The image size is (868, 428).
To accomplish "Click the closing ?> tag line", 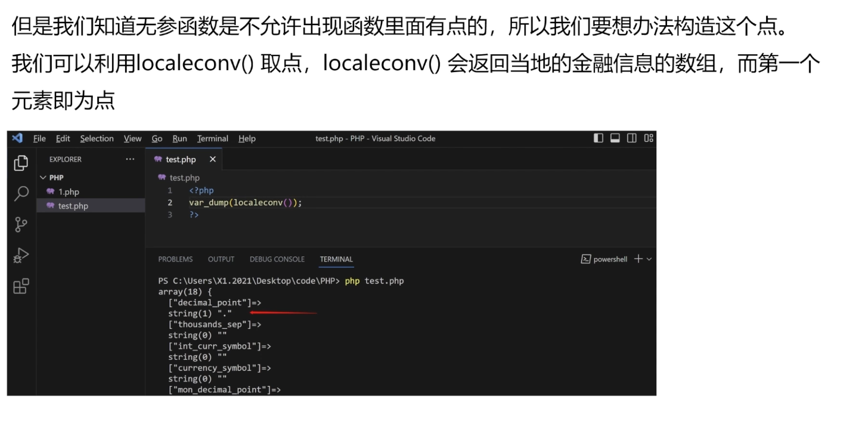I will [x=194, y=214].
